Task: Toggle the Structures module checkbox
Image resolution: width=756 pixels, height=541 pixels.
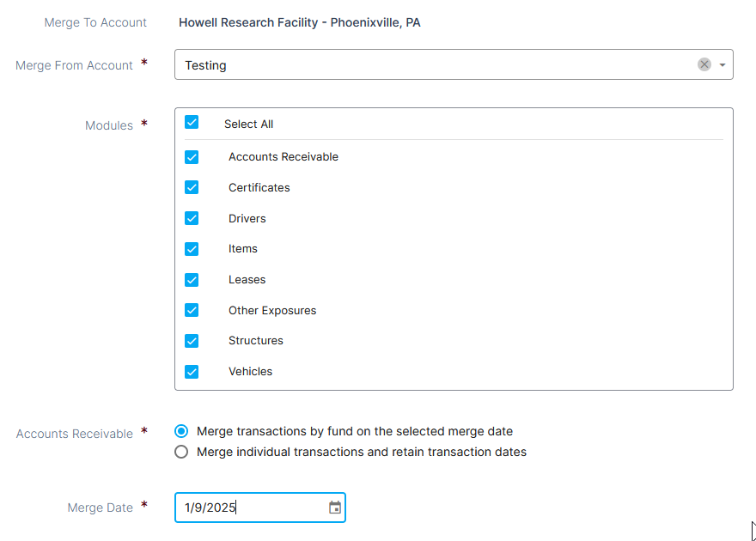Action: (192, 341)
